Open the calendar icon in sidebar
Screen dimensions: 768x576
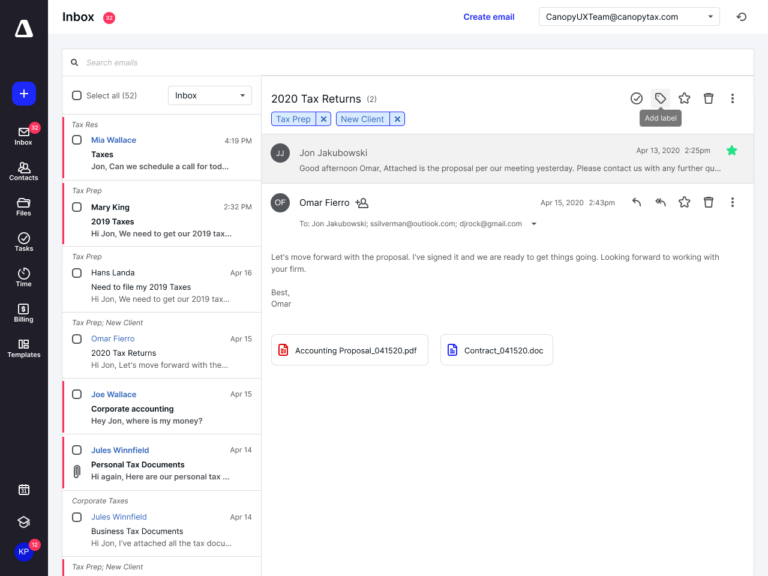tap(24, 490)
